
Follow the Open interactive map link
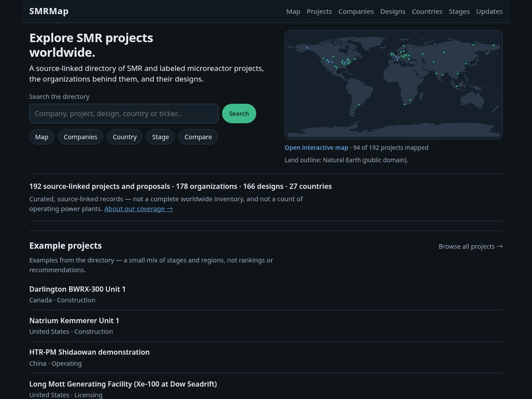(x=317, y=148)
